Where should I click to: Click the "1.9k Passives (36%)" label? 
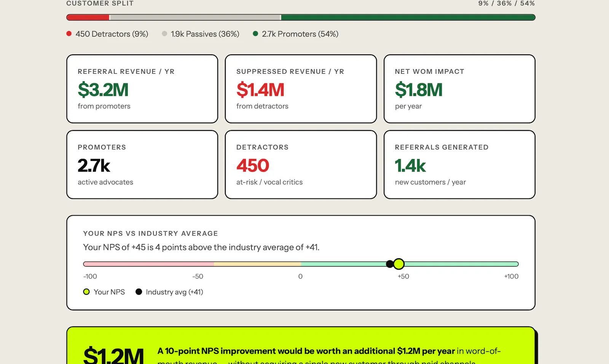pyautogui.click(x=205, y=34)
